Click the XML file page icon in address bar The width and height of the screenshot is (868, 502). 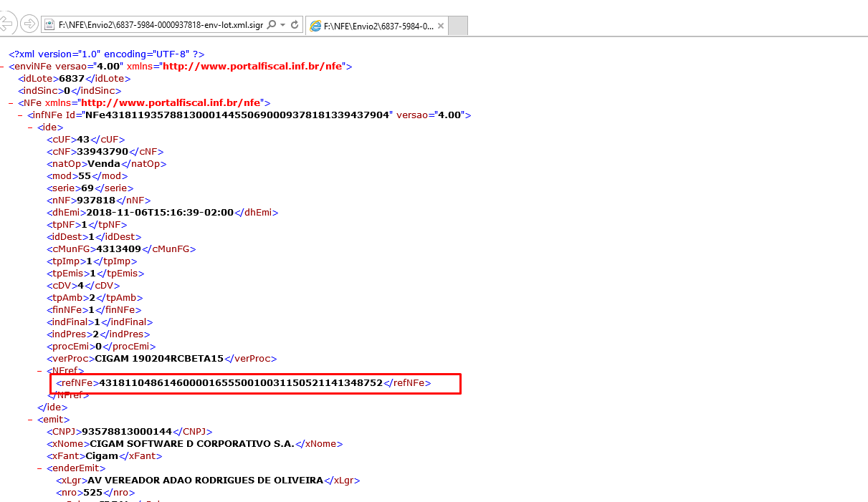pyautogui.click(x=50, y=24)
